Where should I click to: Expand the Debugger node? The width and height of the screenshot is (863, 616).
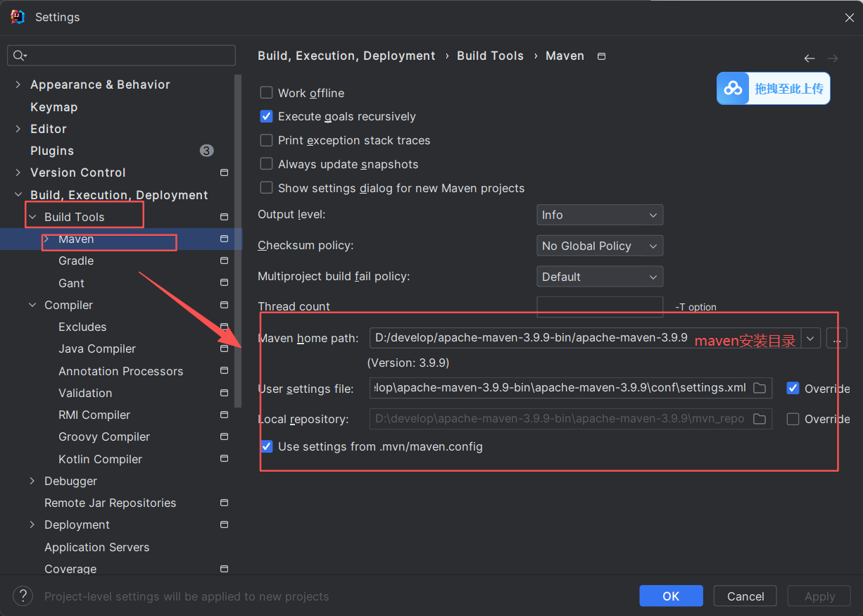tap(32, 481)
